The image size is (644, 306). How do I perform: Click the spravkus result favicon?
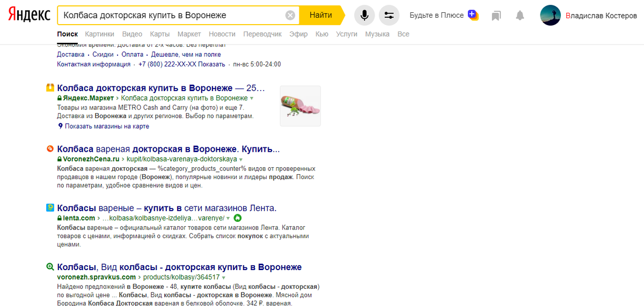tap(50, 267)
